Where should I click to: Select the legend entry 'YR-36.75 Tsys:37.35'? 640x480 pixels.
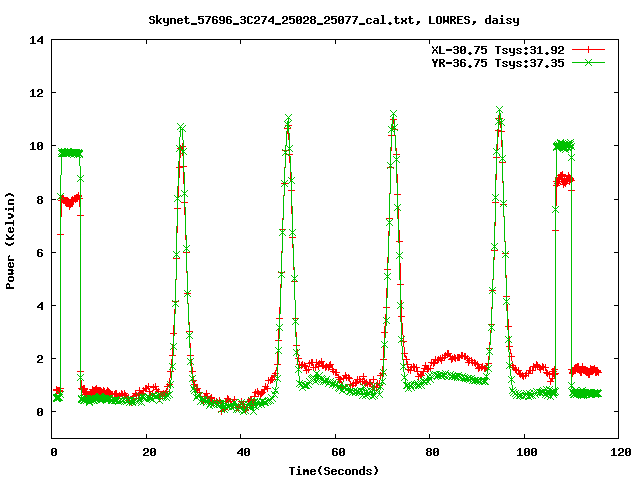click(498, 63)
